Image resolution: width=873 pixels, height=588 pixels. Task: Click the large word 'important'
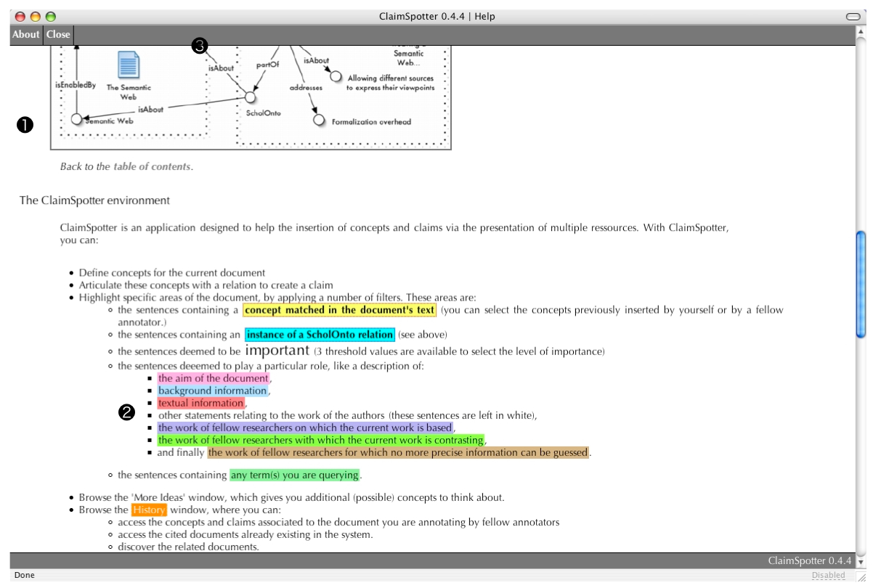[277, 351]
